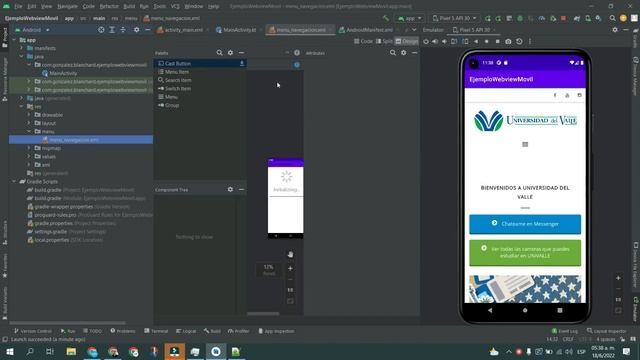Image resolution: width=640 pixels, height=360 pixels.
Task: Open the Terminal tool window
Action: click(x=156, y=331)
